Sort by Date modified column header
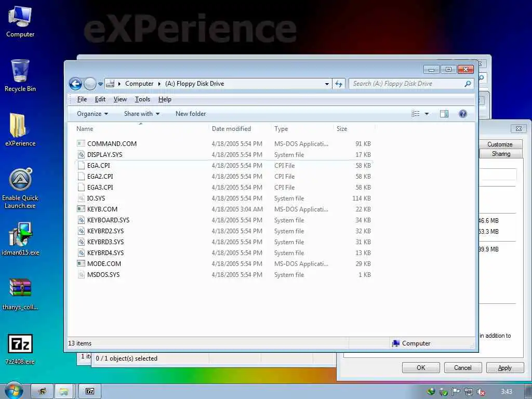This screenshot has width=532, height=399. [x=231, y=129]
